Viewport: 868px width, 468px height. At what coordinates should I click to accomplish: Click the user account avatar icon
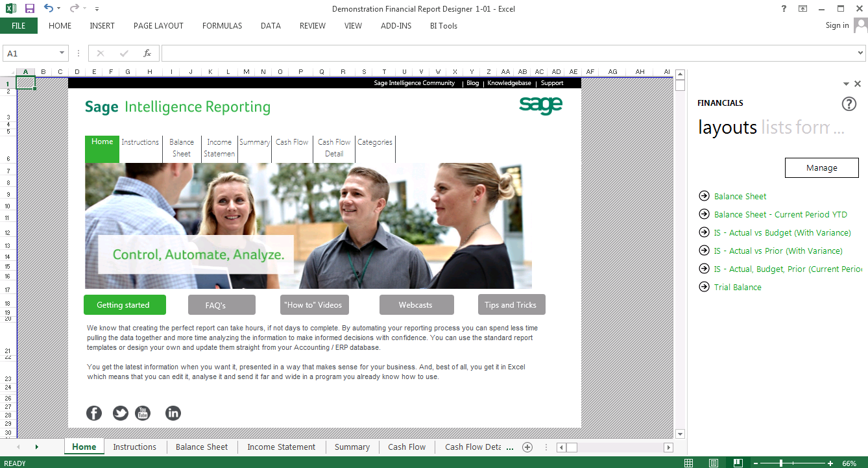coord(860,25)
